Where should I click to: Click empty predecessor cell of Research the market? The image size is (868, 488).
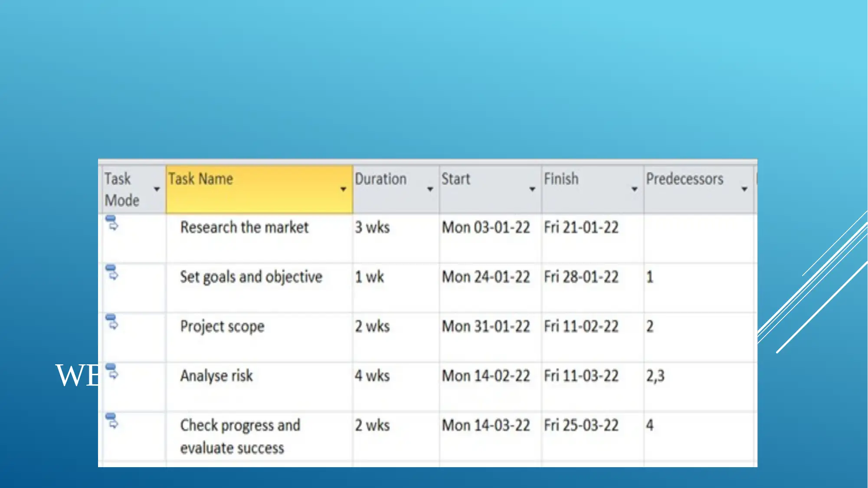[699, 238]
